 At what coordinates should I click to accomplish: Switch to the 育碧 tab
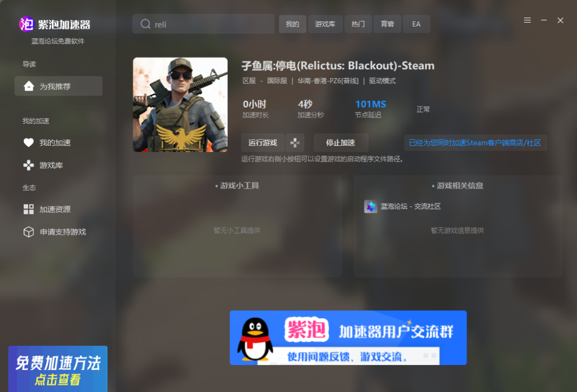click(388, 24)
